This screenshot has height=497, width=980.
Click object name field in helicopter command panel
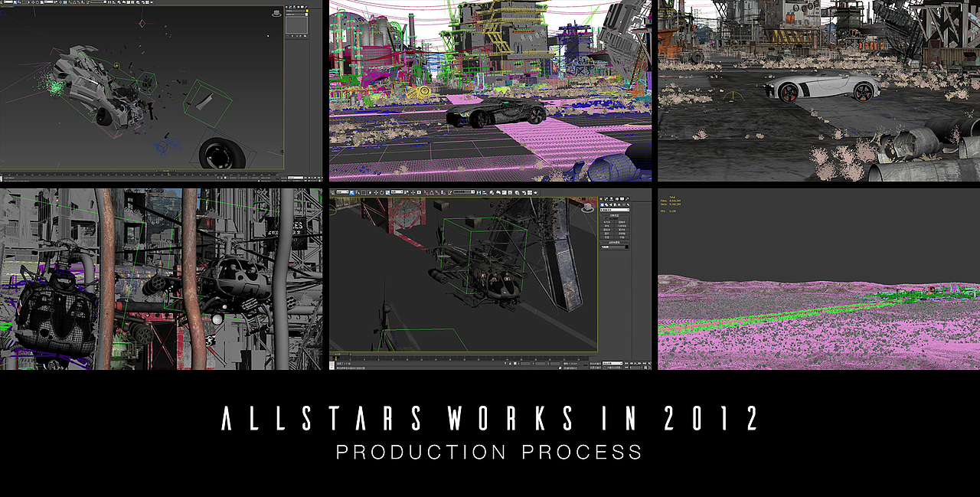pyautogui.click(x=613, y=247)
